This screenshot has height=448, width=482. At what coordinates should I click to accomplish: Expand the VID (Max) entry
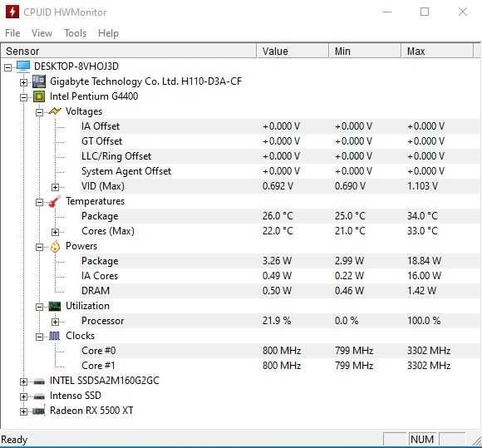click(55, 187)
